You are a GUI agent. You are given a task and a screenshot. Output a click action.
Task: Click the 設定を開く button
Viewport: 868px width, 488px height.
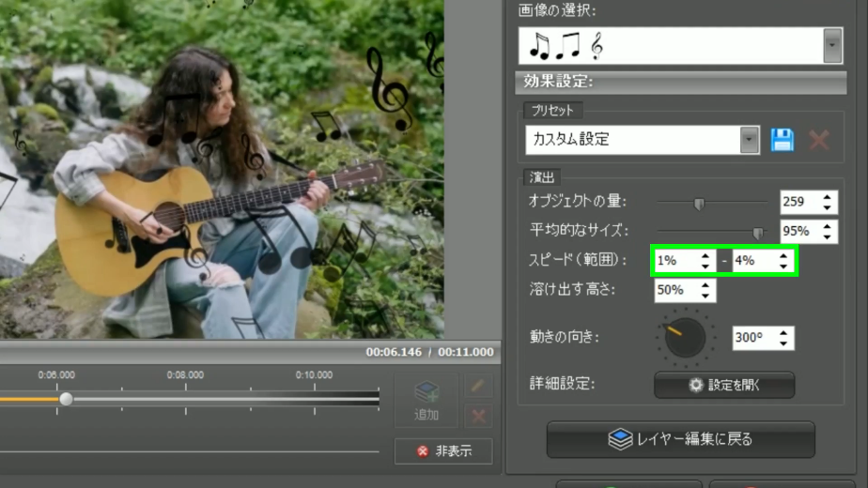click(723, 385)
